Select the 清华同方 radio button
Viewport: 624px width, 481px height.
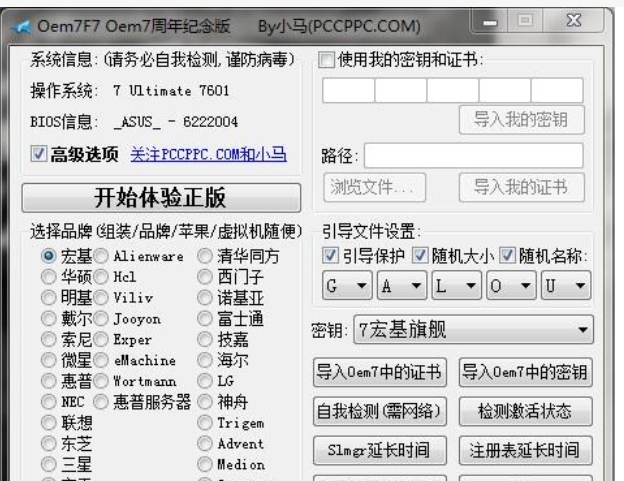click(205, 256)
